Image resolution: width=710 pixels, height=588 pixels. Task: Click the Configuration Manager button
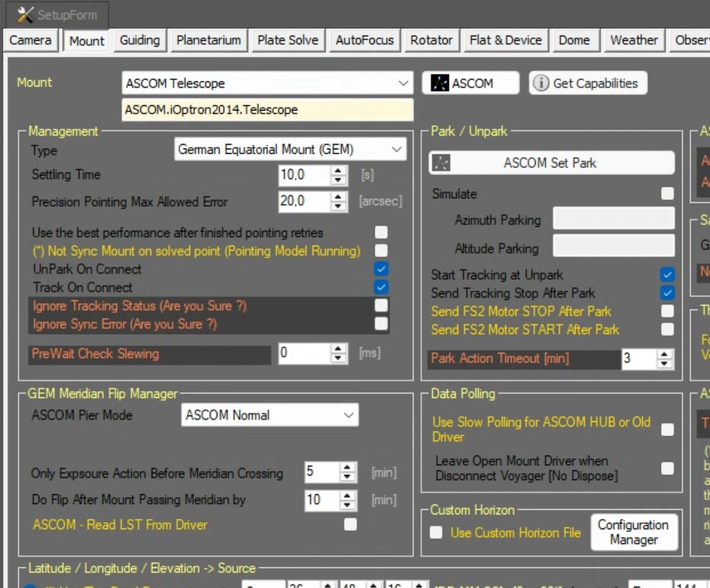point(633,532)
